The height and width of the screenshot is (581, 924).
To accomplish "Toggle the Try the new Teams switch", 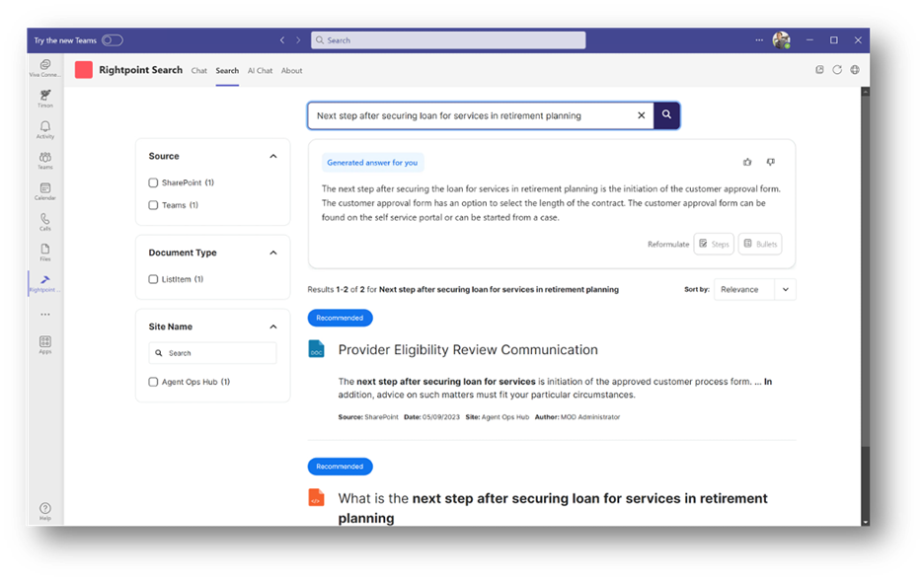I will pyautogui.click(x=112, y=40).
